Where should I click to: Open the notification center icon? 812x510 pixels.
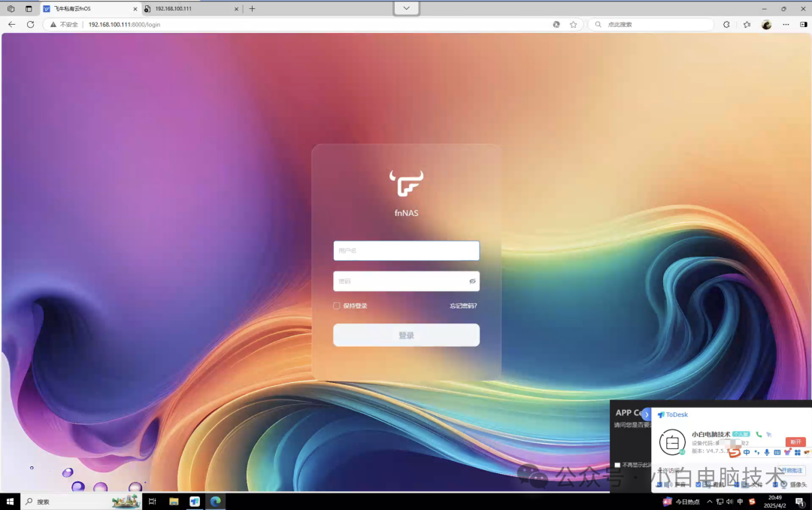point(800,502)
